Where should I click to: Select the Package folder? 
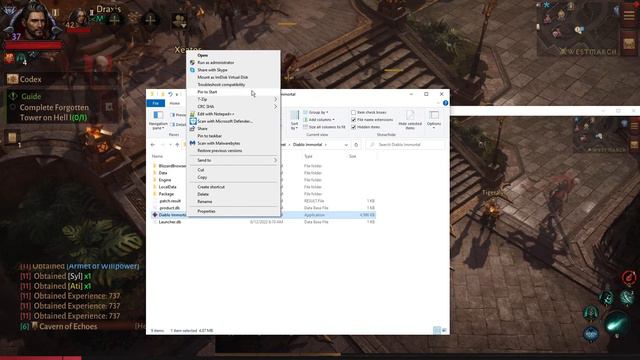pyautogui.click(x=166, y=194)
